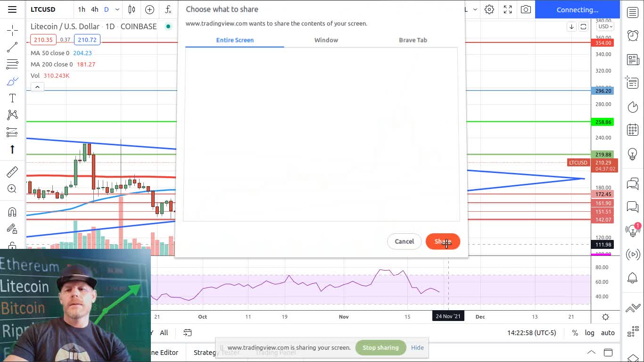The width and height of the screenshot is (644, 362).
Task: Open the news panel
Action: pos(633,59)
